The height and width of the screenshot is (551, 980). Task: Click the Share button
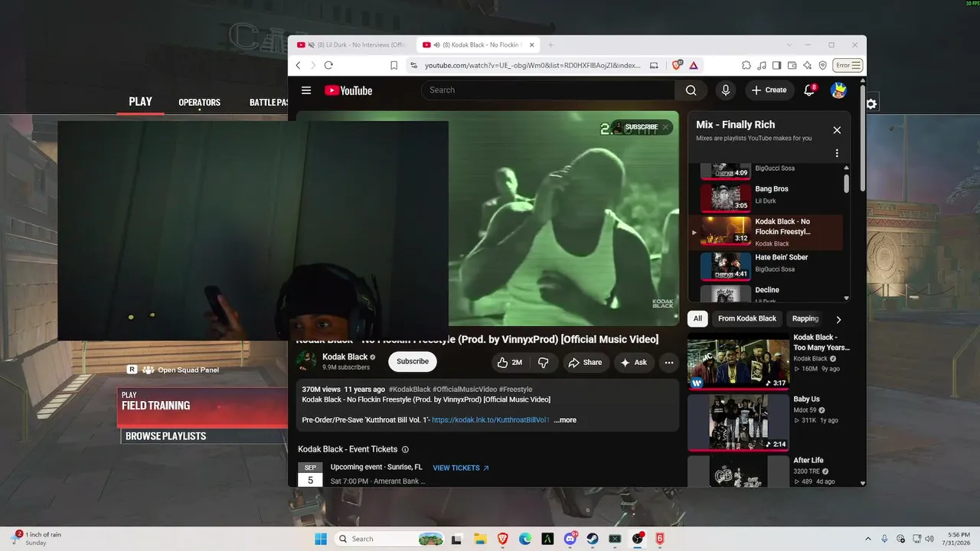[585, 362]
